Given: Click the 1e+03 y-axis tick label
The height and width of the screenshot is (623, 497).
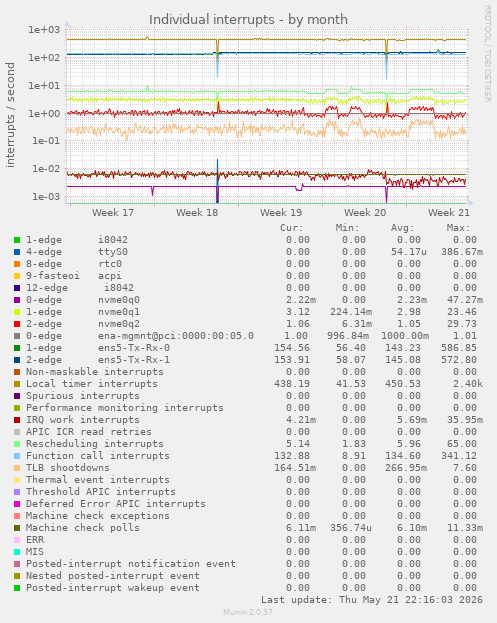Looking at the screenshot, I should pyautogui.click(x=44, y=30).
